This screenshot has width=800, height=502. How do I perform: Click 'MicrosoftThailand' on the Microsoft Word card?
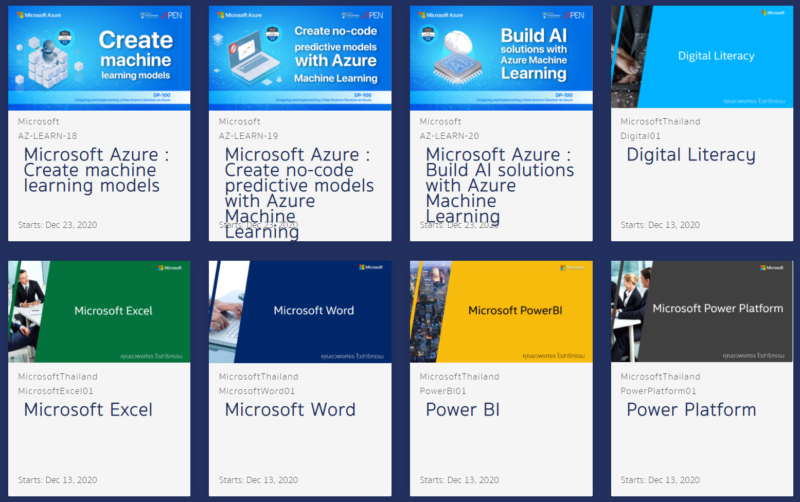[x=259, y=376]
